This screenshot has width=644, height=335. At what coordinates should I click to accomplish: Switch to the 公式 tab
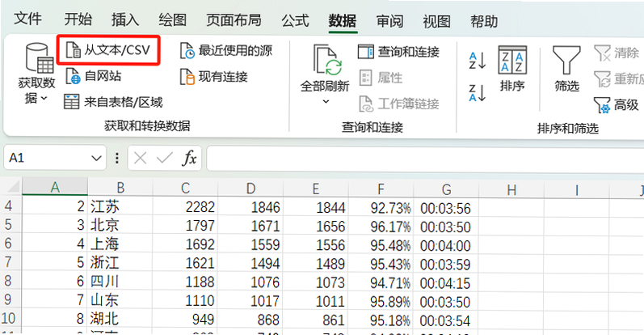tap(295, 20)
